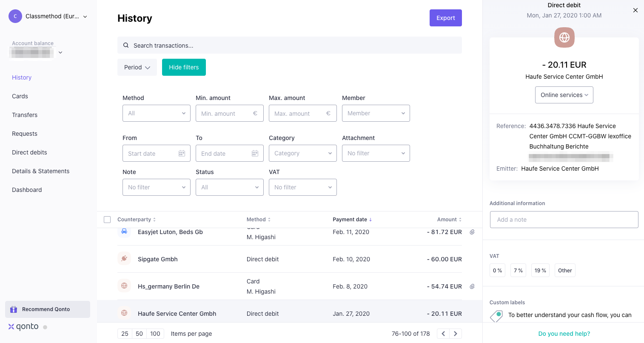The width and height of the screenshot is (644, 343).
Task: Close the Direct debit detail panel
Action: 635,10
